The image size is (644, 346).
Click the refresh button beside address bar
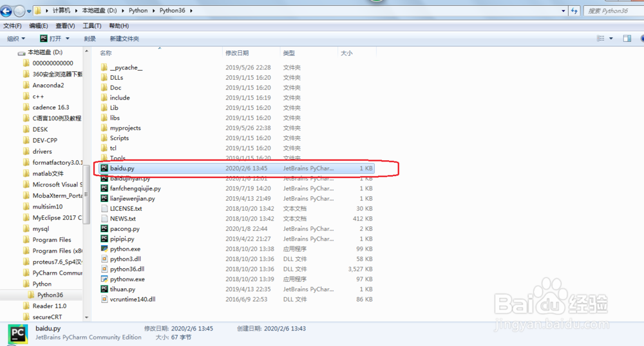point(574,11)
